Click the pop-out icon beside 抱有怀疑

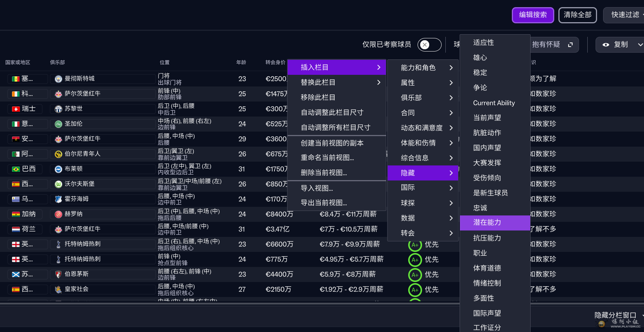tap(570, 45)
